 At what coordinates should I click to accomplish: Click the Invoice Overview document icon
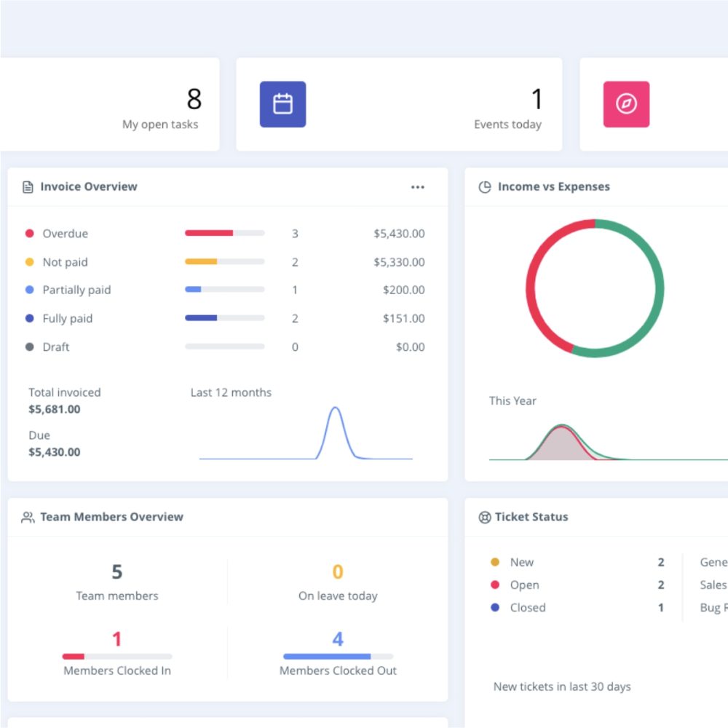(28, 187)
